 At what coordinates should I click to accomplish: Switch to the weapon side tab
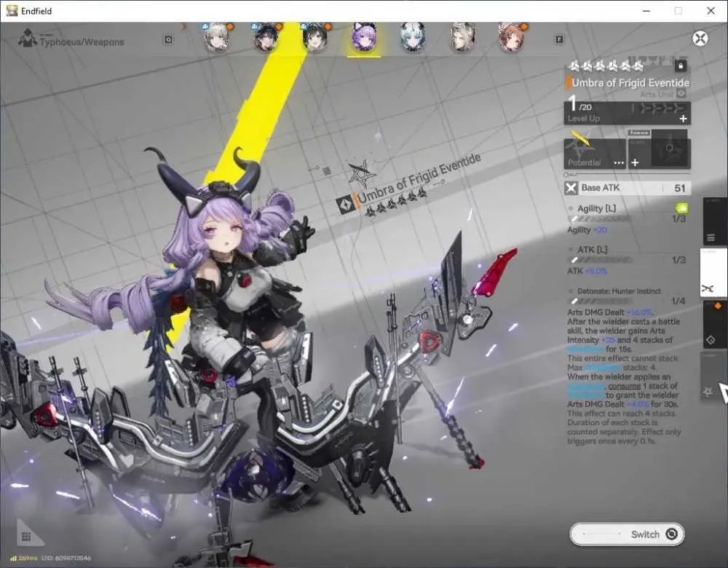(712, 272)
